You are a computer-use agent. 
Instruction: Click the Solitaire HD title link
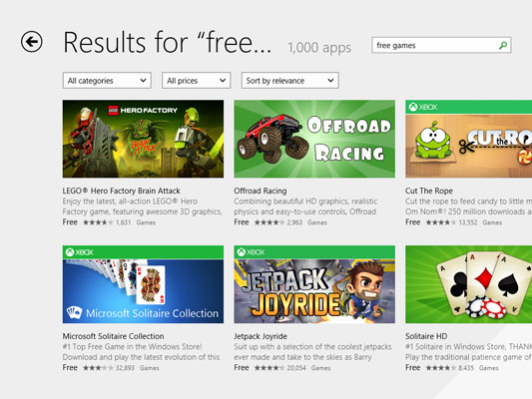[x=426, y=336]
